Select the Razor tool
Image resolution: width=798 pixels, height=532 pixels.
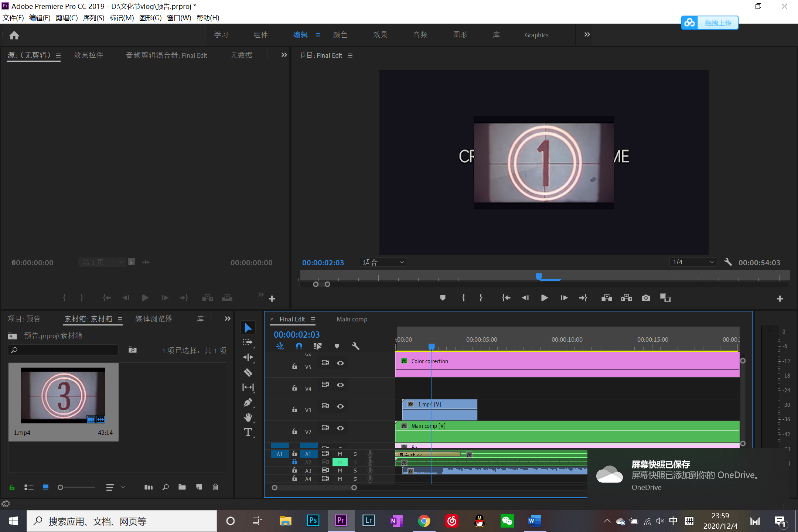(x=248, y=372)
